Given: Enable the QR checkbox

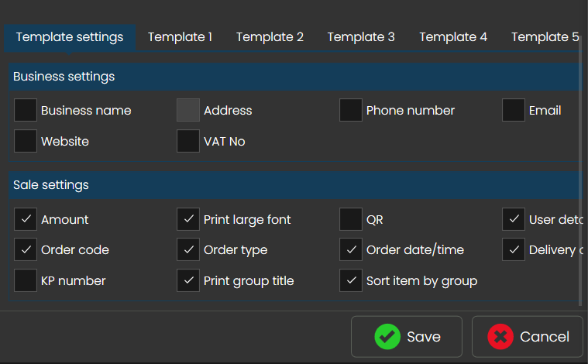Looking at the screenshot, I should 351,220.
